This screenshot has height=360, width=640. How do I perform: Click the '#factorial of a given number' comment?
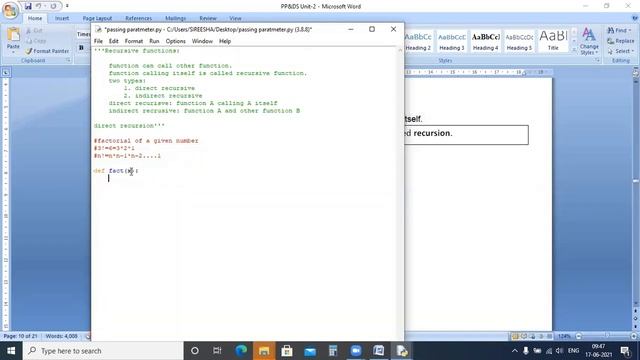(146, 141)
